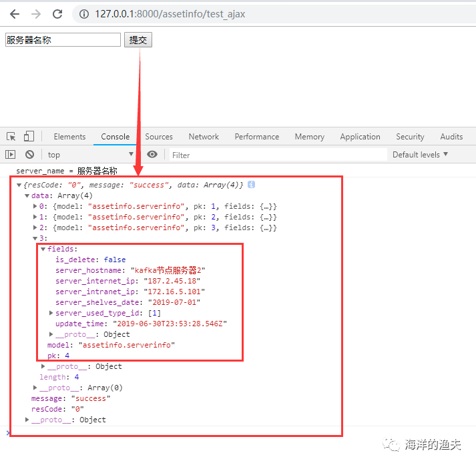The width and height of the screenshot is (476, 465).
Task: Click the blue info badge next to the logged object
Action: coord(251,184)
